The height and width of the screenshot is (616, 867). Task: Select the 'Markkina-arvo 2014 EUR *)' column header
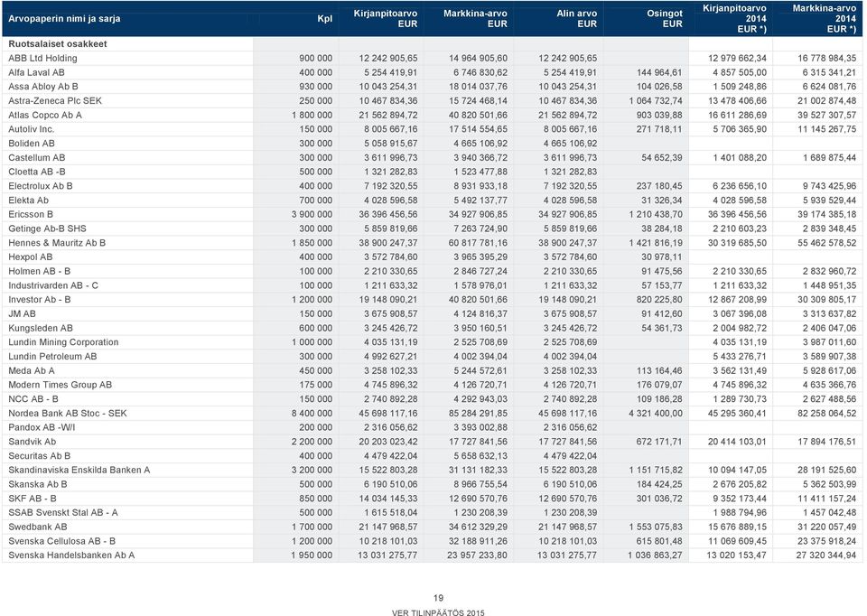point(824,19)
